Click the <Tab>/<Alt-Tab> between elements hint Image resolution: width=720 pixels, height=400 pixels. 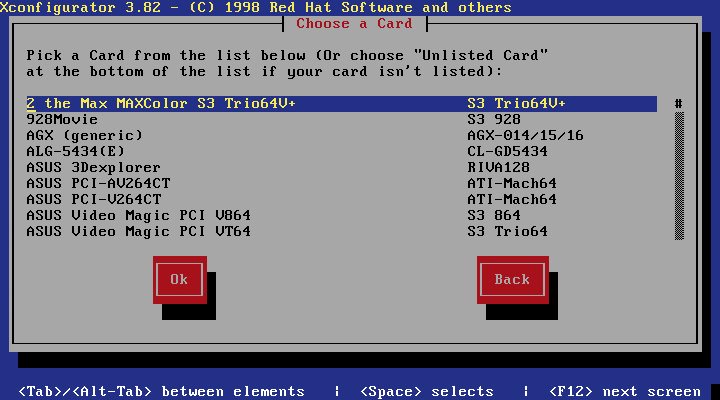click(161, 391)
